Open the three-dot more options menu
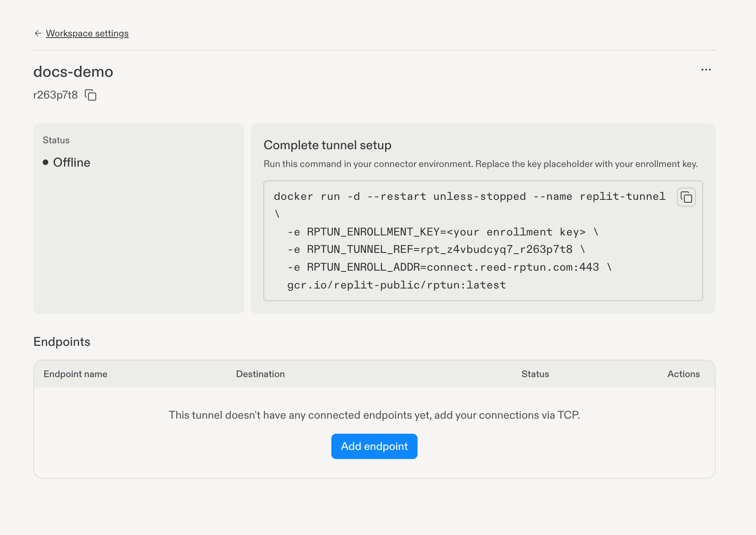756x535 pixels. point(706,70)
